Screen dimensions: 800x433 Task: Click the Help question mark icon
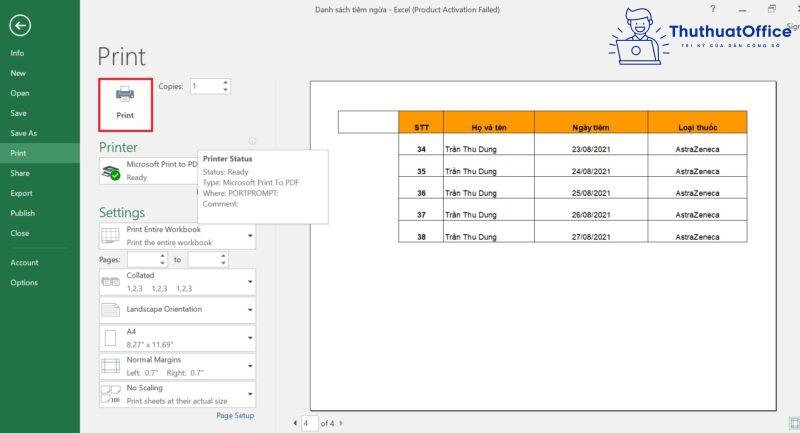coord(713,9)
